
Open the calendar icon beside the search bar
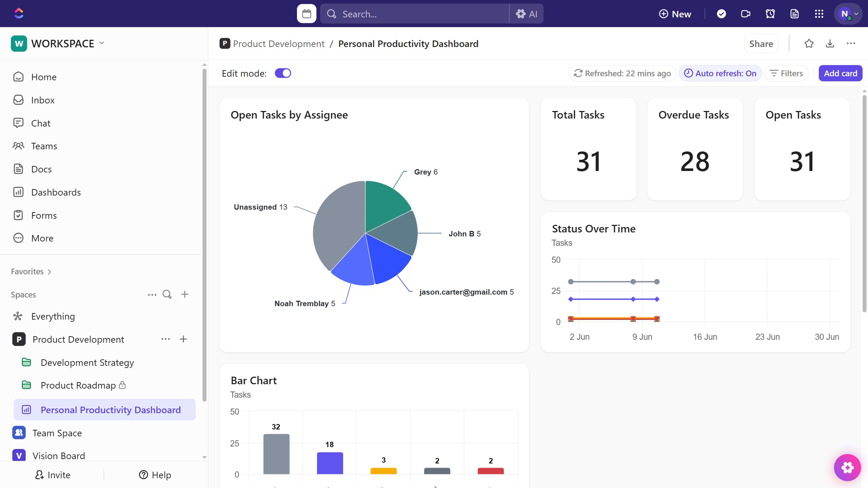pyautogui.click(x=306, y=13)
